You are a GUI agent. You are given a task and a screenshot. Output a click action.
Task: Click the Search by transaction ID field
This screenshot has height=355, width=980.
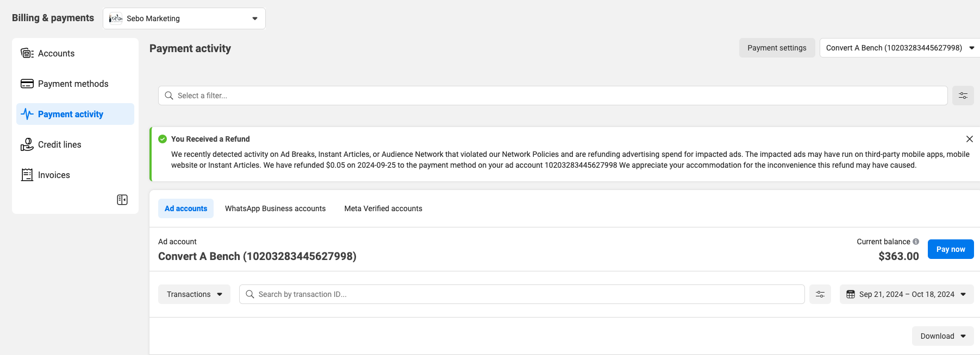[x=522, y=294]
